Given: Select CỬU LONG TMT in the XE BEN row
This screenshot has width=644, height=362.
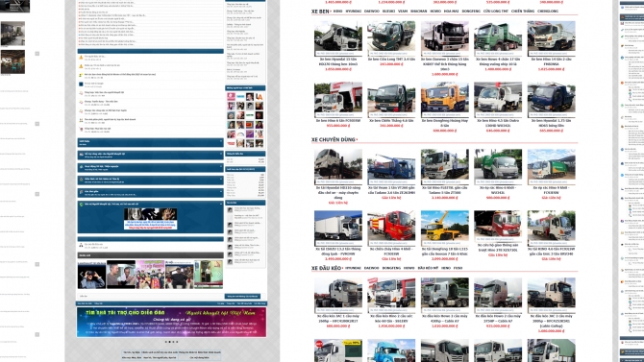Looking at the screenshot, I should tap(496, 12).
